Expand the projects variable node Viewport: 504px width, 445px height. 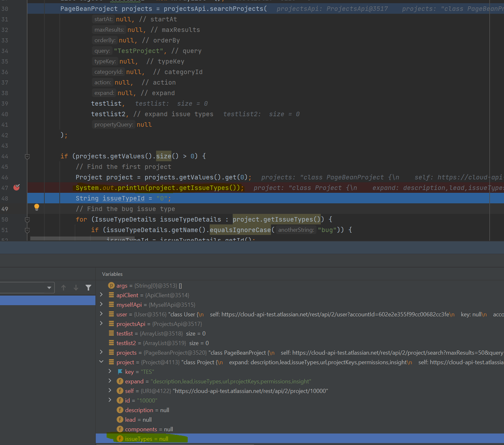tap(101, 352)
